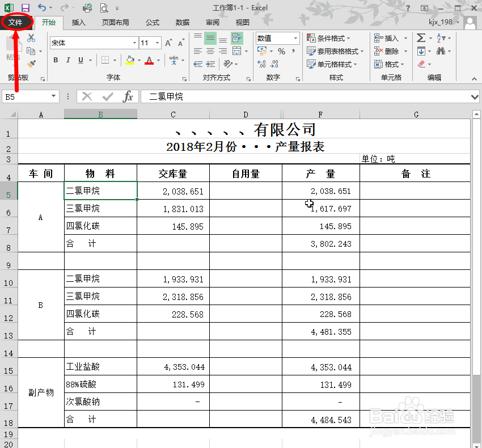Viewport: 482px width, 448px height.
Task: Activate the Format Painter brush
Action: [31, 64]
